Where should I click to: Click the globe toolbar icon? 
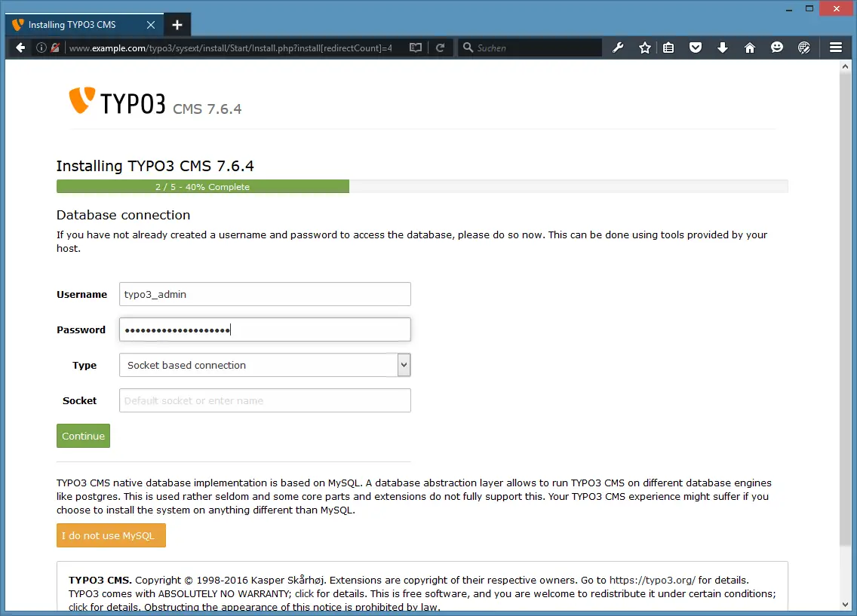(804, 48)
